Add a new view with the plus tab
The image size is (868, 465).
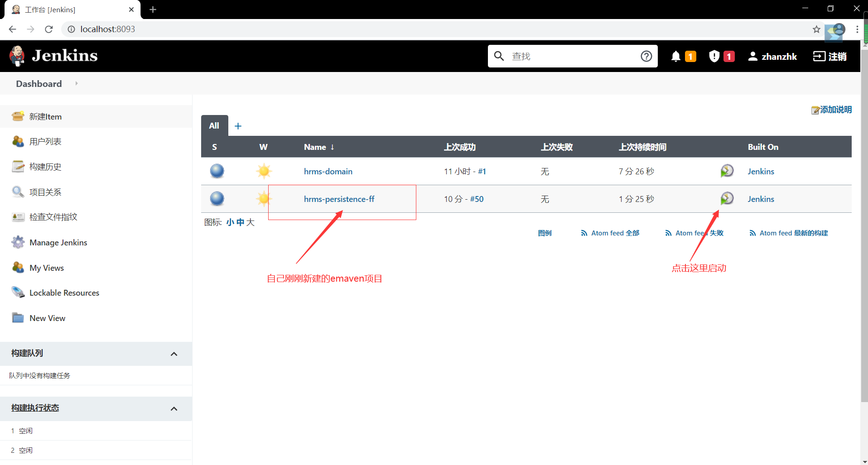point(238,126)
